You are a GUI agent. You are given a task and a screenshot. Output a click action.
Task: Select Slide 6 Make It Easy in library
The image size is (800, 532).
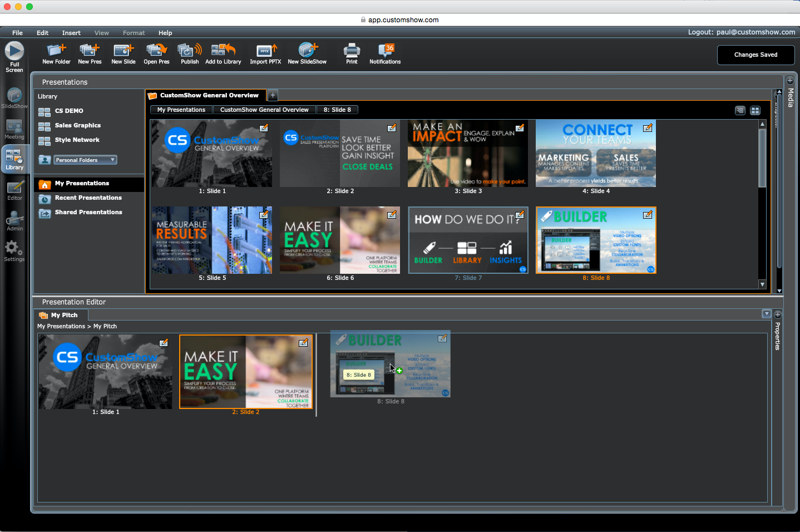point(340,240)
